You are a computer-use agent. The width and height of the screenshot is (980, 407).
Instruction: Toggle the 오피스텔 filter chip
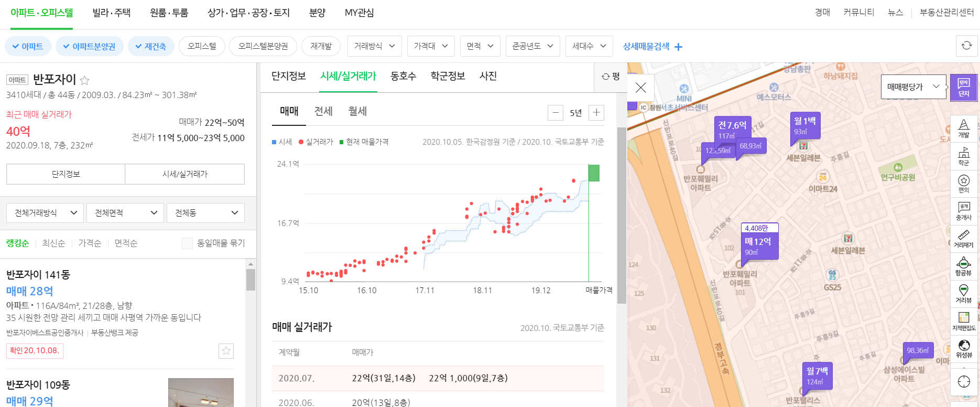pyautogui.click(x=202, y=46)
